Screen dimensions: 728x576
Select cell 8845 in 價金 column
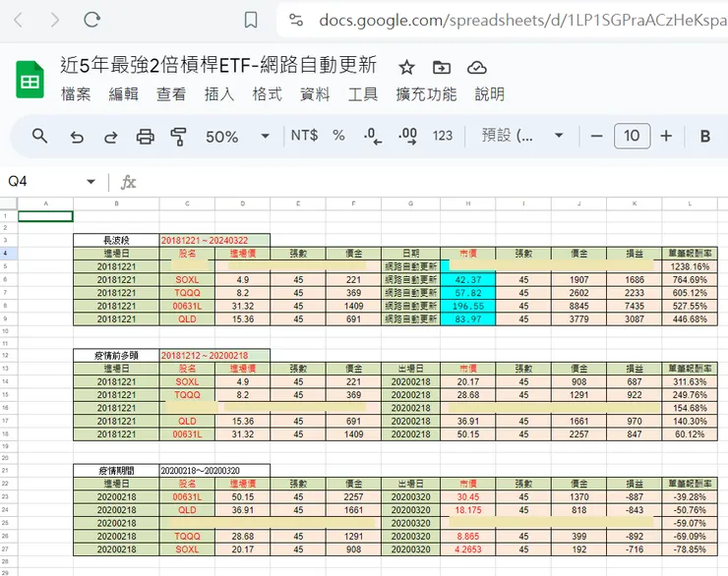point(579,306)
